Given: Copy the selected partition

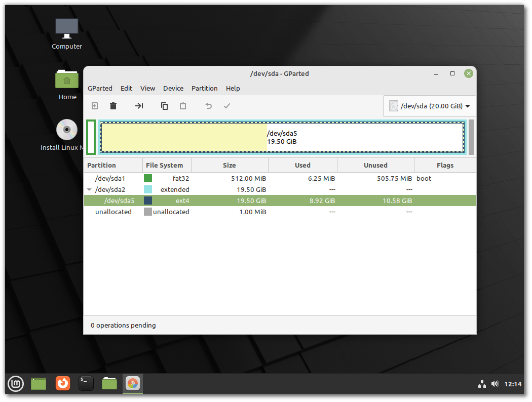Looking at the screenshot, I should point(164,106).
